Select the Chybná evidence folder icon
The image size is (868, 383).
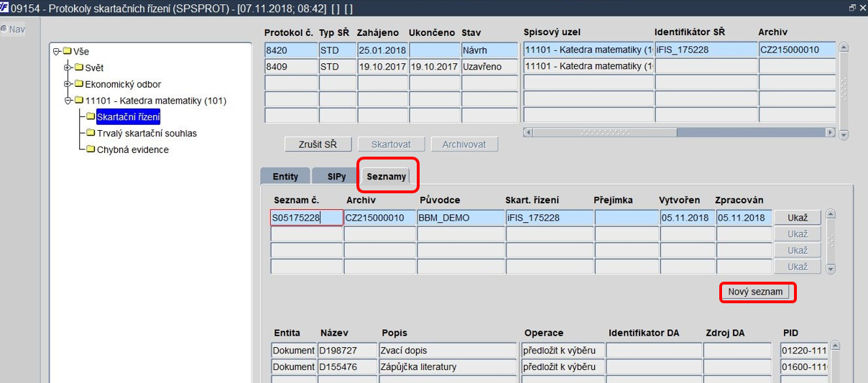[91, 149]
